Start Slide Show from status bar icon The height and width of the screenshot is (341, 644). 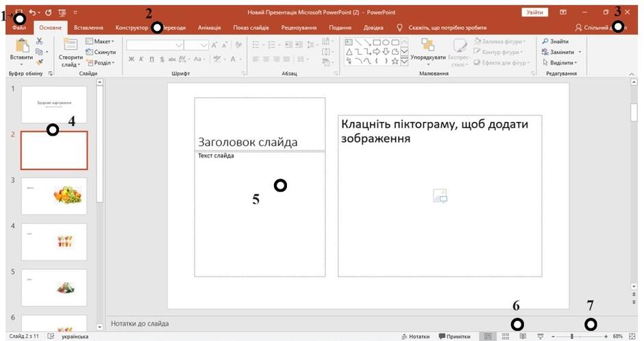(541, 336)
